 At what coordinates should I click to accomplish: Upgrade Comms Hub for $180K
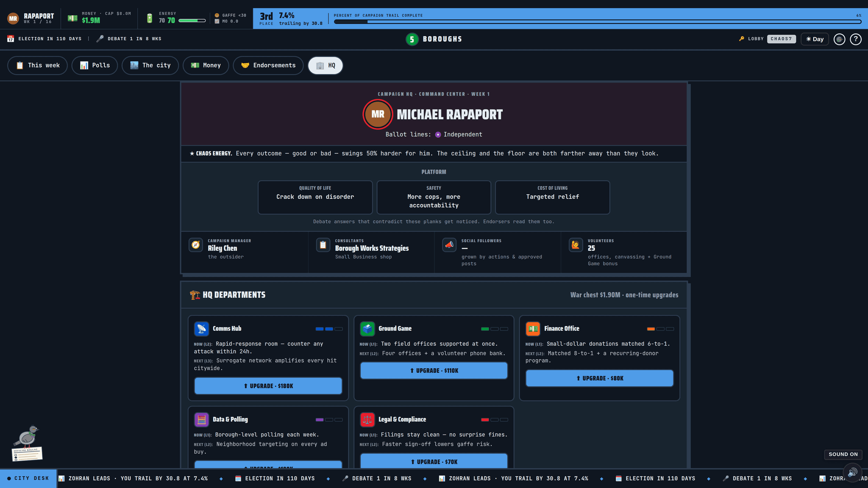tap(268, 386)
